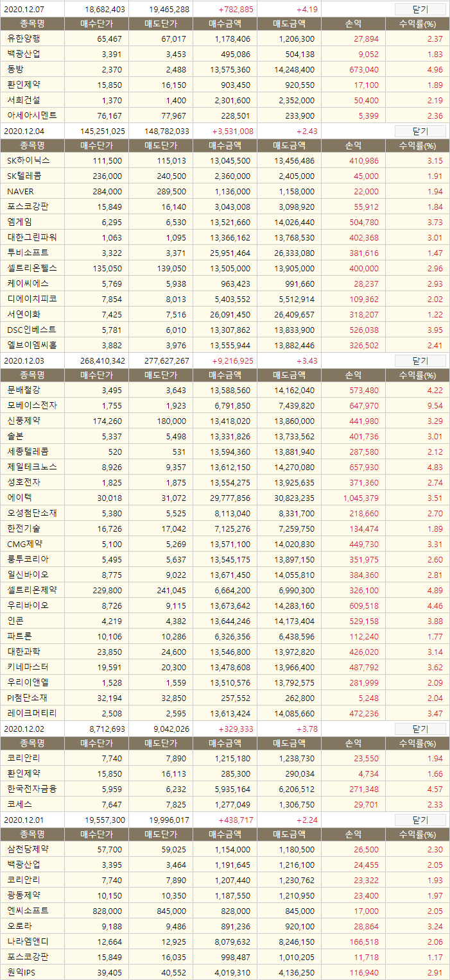Click the 닫기 button for 2020.12.04
The width and height of the screenshot is (450, 980).
tap(420, 131)
